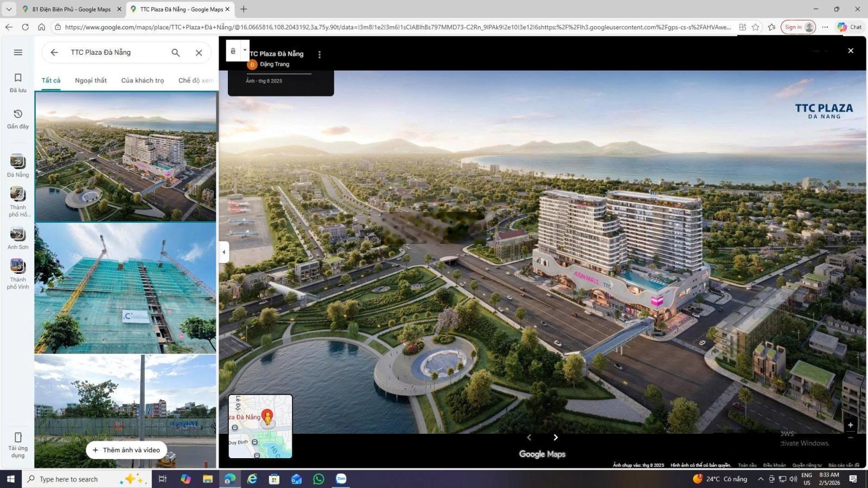Image resolution: width=868 pixels, height=488 pixels.
Task: Open Get the app icon in sidebar
Action: 18,438
